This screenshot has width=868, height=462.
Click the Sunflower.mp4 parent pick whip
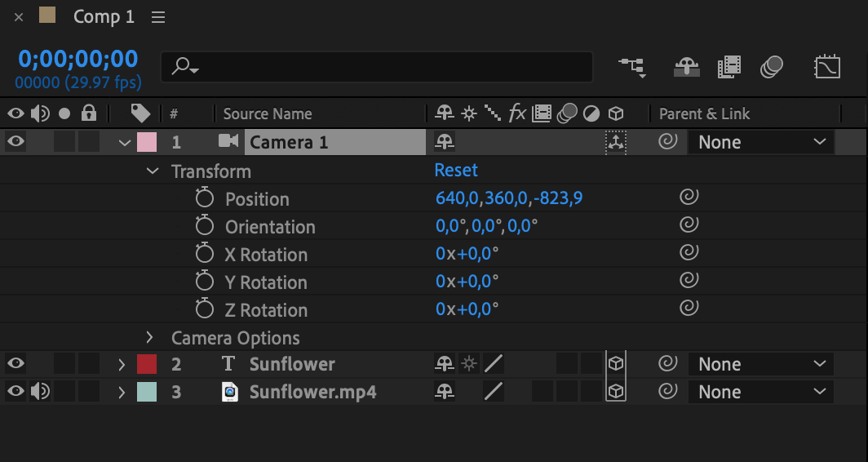coord(667,392)
